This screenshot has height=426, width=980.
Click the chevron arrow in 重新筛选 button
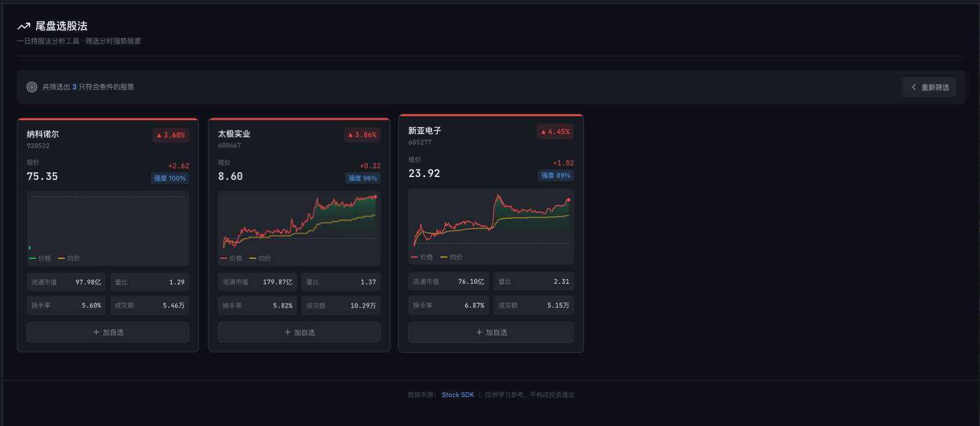[x=914, y=87]
